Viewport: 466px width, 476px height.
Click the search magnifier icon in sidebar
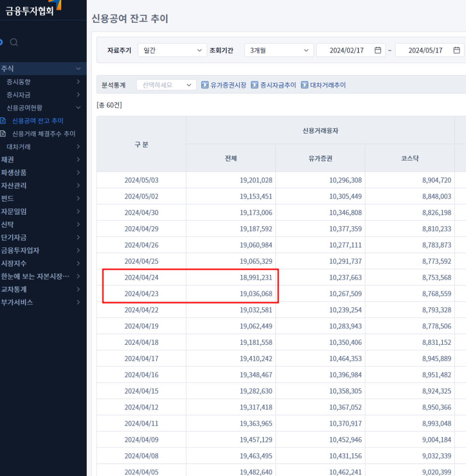coord(14,42)
